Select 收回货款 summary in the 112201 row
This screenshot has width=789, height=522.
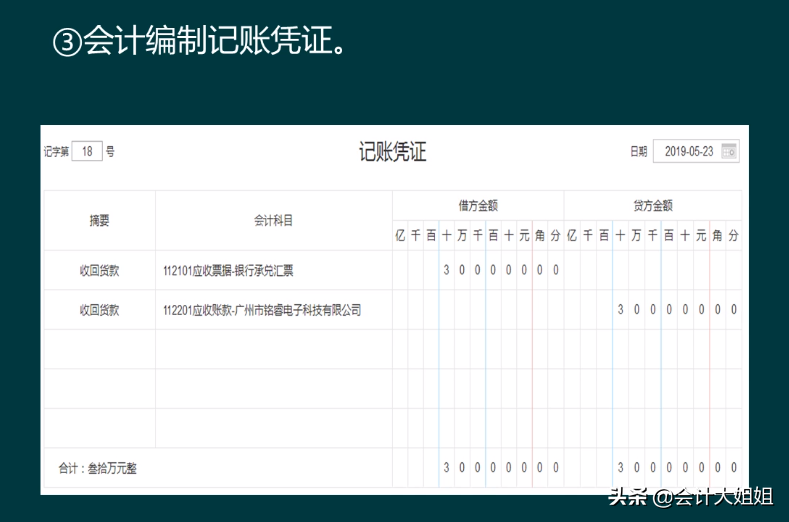coord(100,310)
